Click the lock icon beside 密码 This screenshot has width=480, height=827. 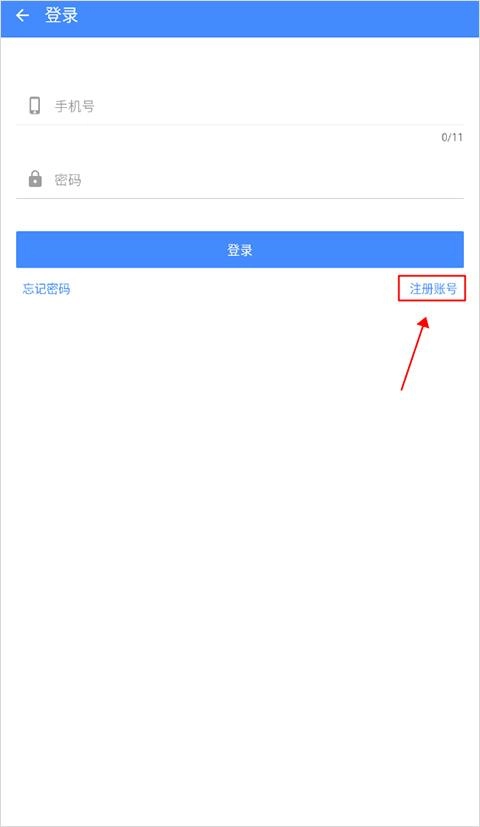pos(35,179)
